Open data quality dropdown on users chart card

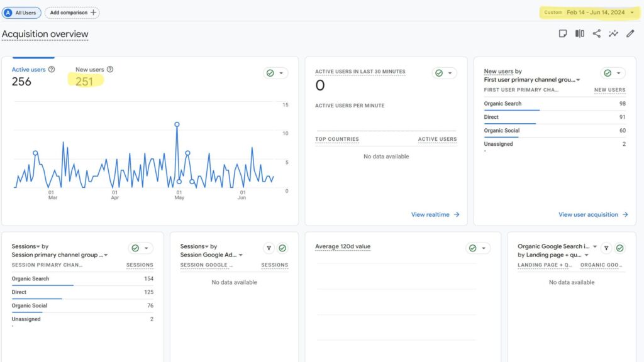pyautogui.click(x=275, y=73)
